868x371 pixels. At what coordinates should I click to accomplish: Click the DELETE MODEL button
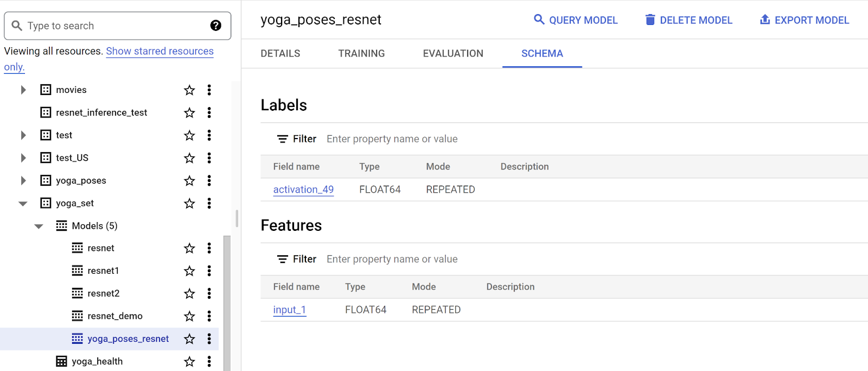(688, 20)
